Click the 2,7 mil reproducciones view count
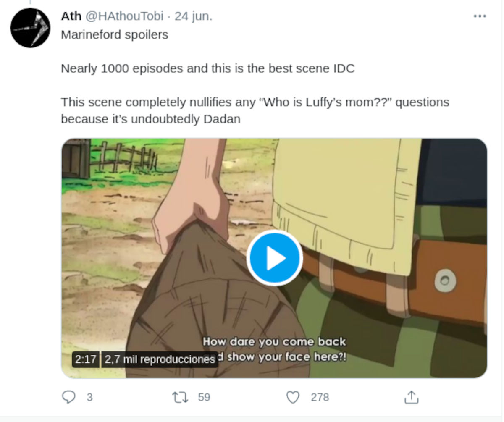This screenshot has width=504, height=422. pos(160,359)
